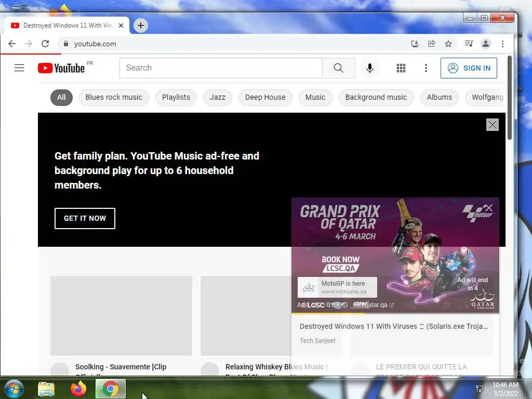This screenshot has height=399, width=532.
Task: Open the media controls icon in Chrome toolbar
Action: (469, 44)
